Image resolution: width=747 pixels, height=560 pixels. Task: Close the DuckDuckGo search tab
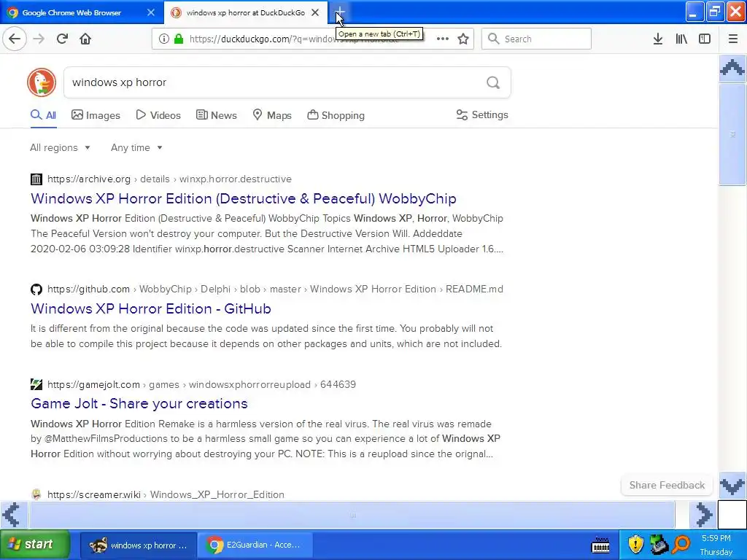[315, 12]
